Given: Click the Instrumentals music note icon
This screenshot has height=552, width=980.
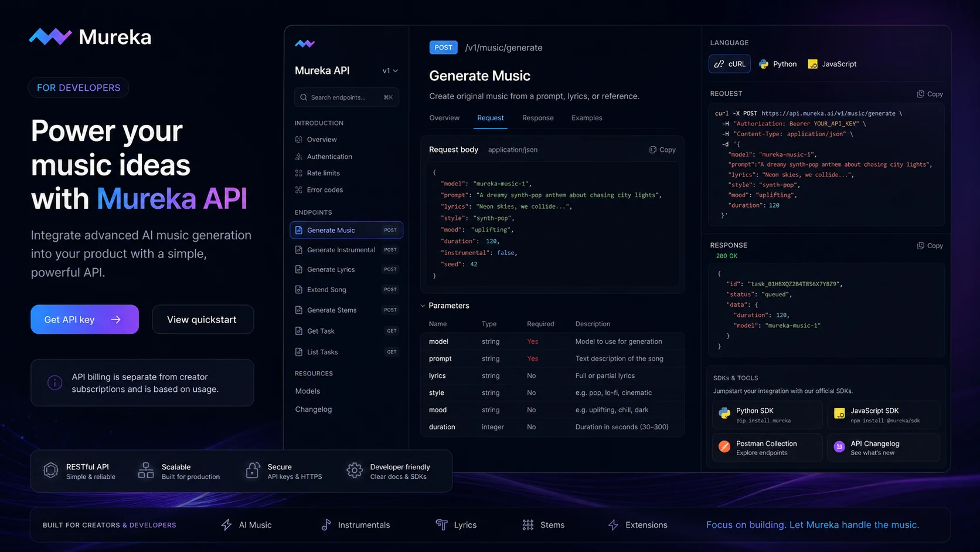Looking at the screenshot, I should [326, 525].
